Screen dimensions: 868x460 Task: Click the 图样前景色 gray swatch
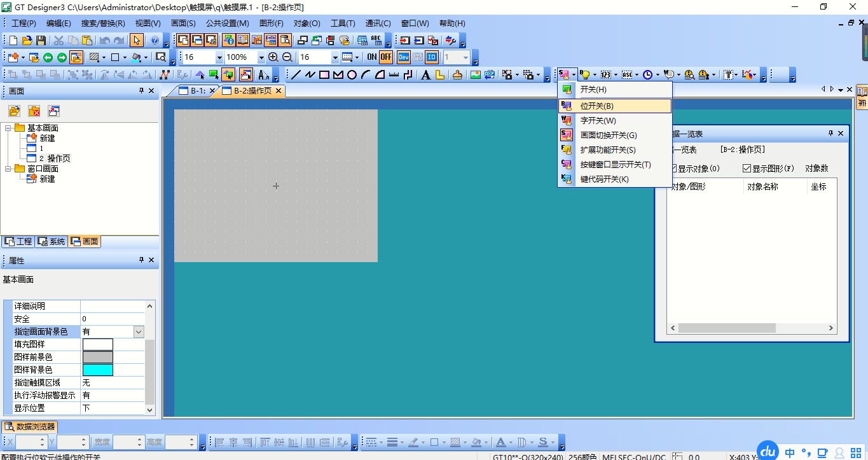pos(98,357)
